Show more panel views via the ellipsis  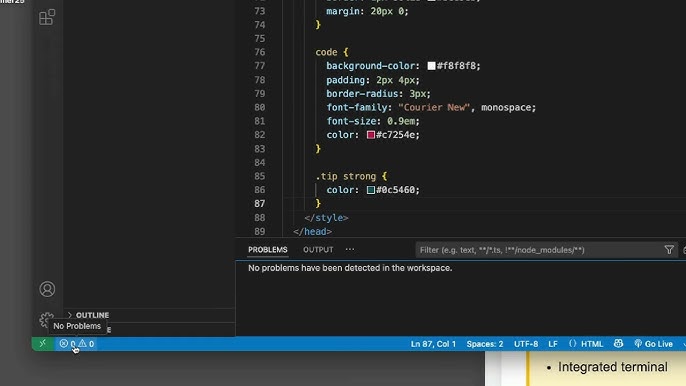pos(350,249)
